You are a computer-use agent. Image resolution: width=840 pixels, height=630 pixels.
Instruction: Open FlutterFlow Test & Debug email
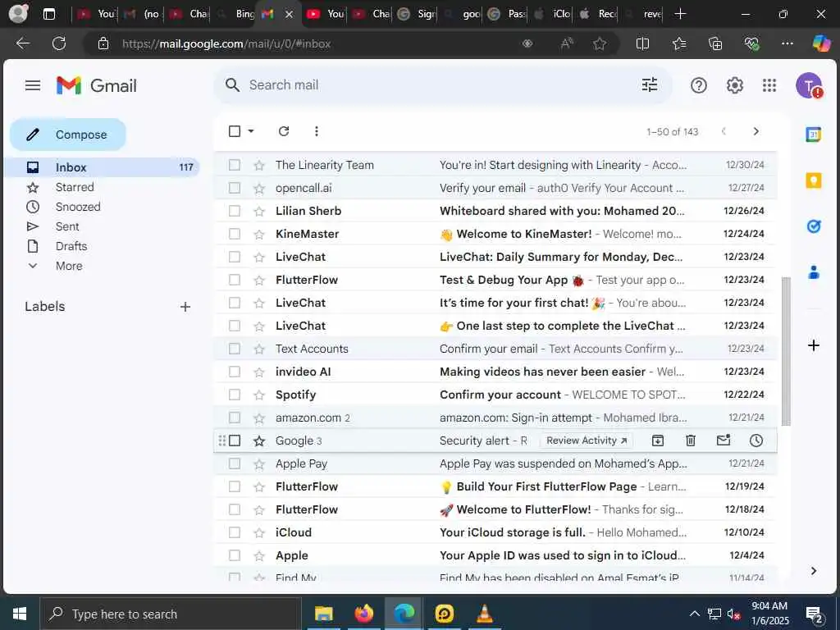click(x=495, y=280)
